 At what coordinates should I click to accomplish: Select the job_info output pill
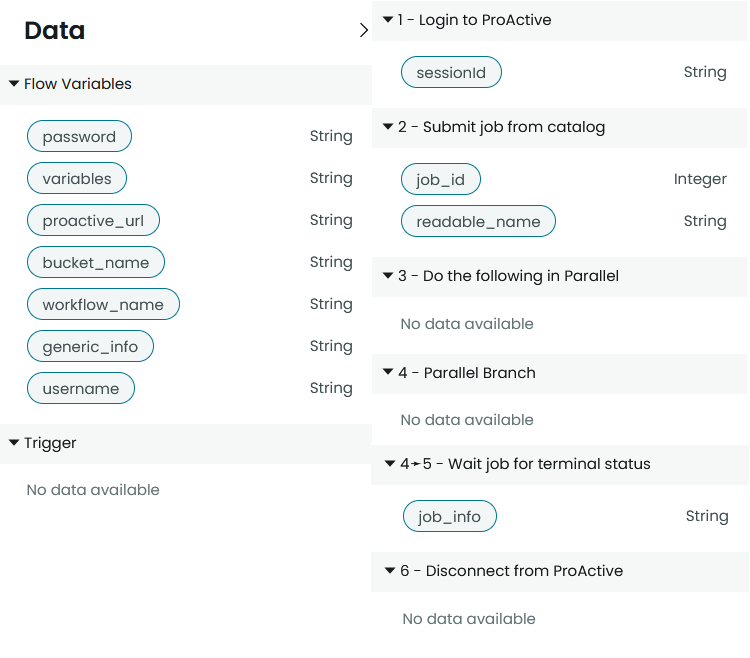click(450, 516)
